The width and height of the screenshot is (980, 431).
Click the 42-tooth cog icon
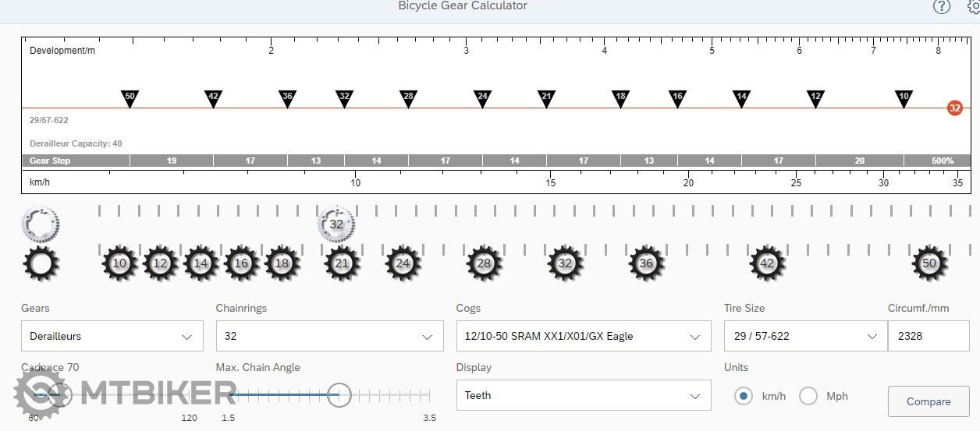tap(767, 263)
